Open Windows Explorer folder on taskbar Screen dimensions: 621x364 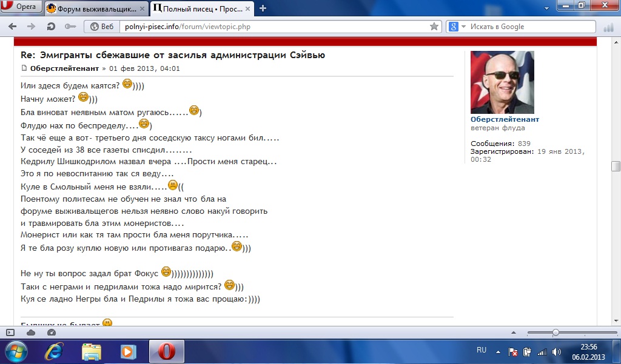click(92, 351)
